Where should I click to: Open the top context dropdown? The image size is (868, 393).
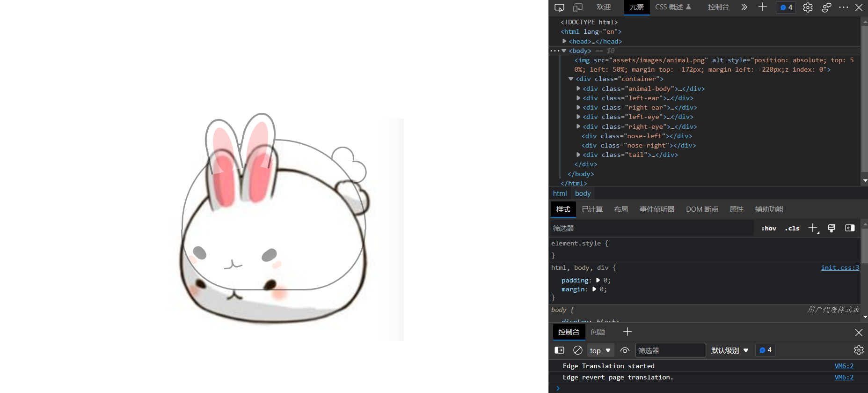(x=600, y=350)
